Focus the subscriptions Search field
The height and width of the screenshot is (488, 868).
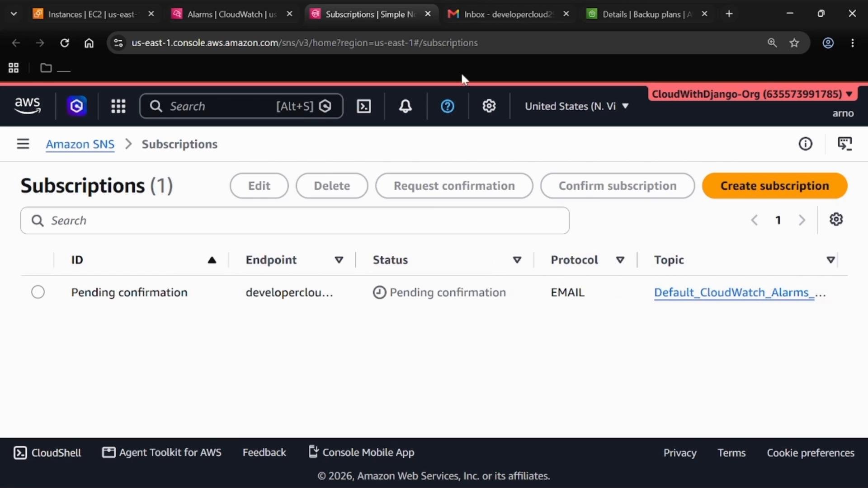pos(295,221)
